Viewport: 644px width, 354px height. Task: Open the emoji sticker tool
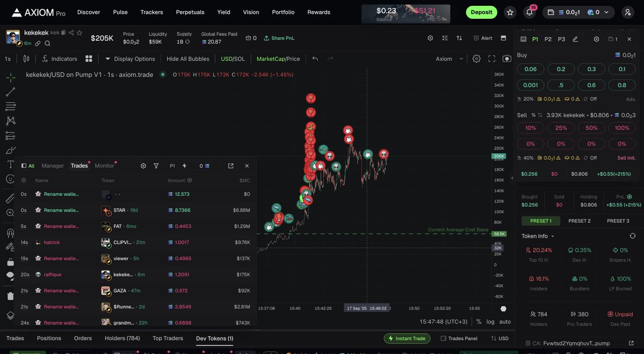(x=10, y=179)
